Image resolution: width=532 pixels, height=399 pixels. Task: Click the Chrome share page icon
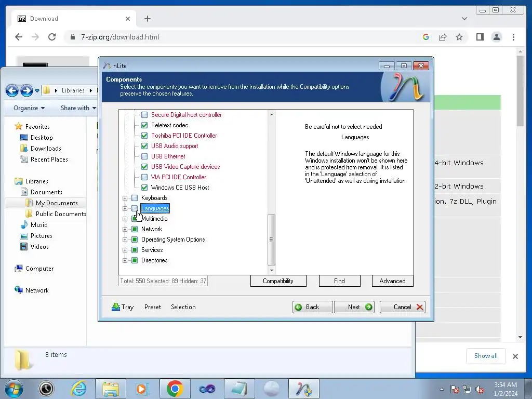[x=443, y=37]
